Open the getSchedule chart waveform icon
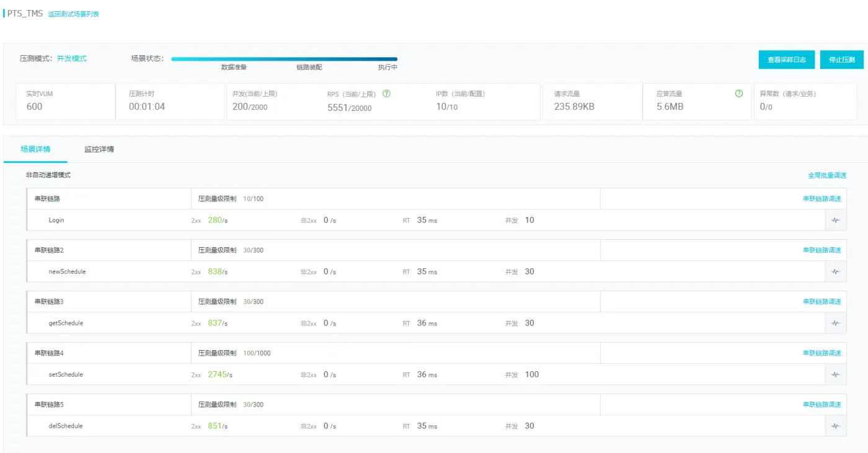Viewport: 868px width, 453px height. click(x=835, y=323)
